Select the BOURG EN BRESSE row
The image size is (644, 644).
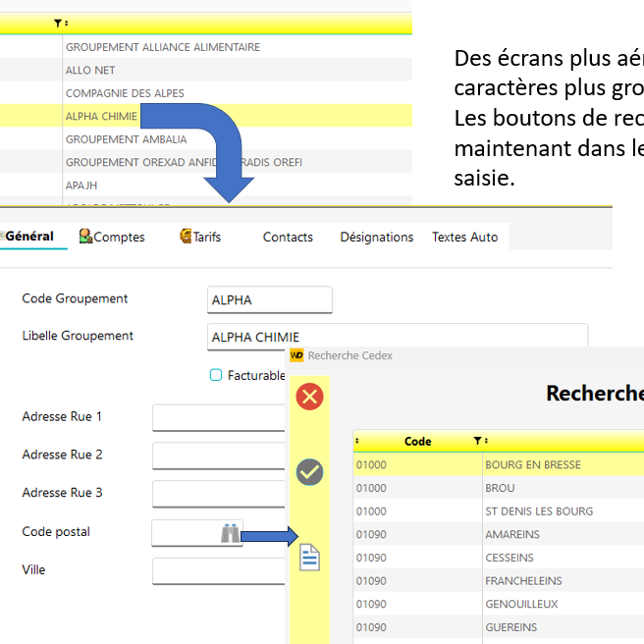coord(532,464)
